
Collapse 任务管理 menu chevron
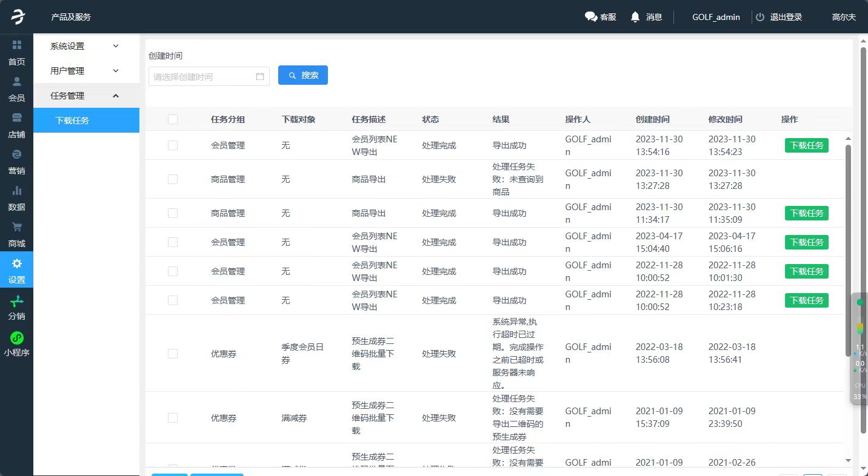pos(116,96)
